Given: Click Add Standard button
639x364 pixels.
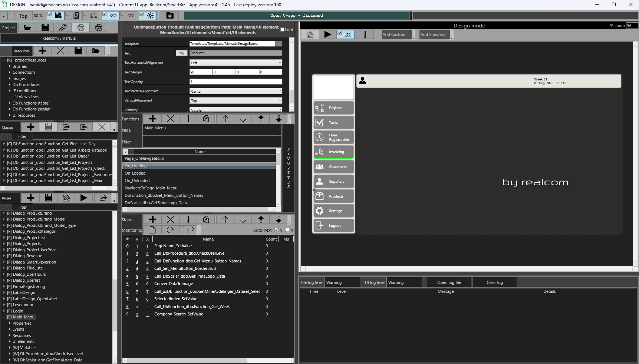Looking at the screenshot, I should [434, 34].
